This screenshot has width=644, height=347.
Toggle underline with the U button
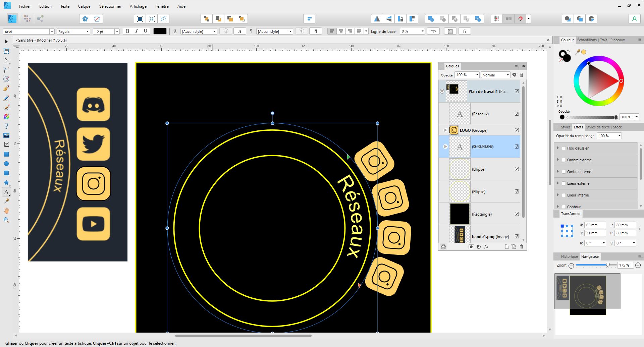(x=146, y=31)
